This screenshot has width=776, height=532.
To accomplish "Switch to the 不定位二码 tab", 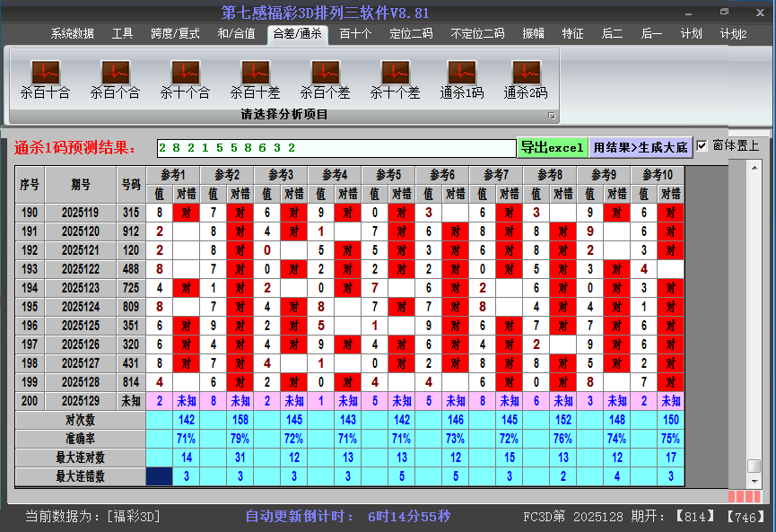I will pyautogui.click(x=477, y=34).
